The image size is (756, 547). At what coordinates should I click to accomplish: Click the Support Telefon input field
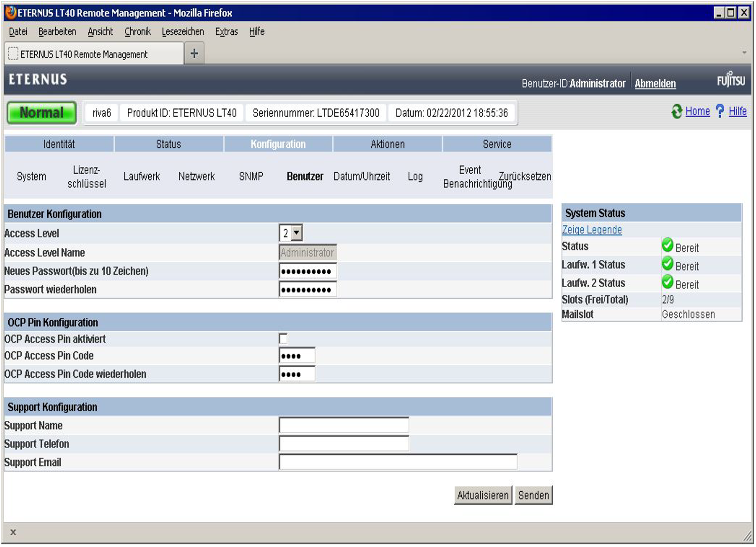[343, 443]
